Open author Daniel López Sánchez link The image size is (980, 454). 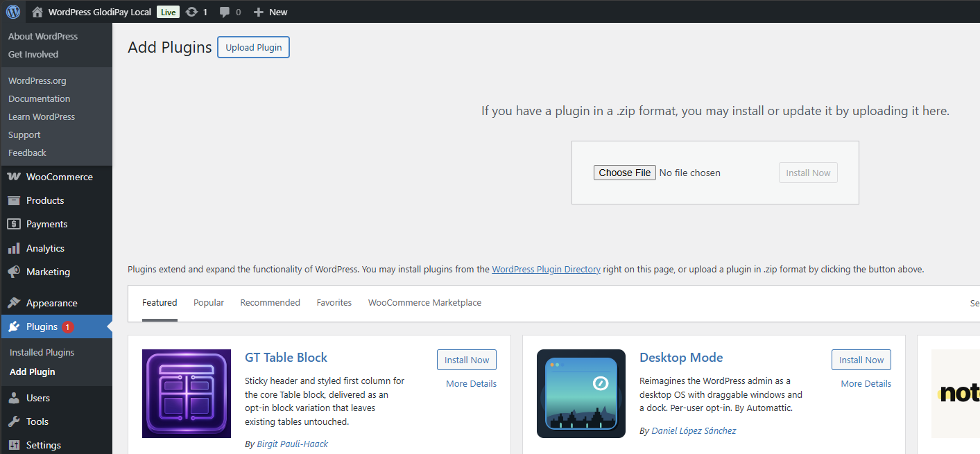coord(694,430)
